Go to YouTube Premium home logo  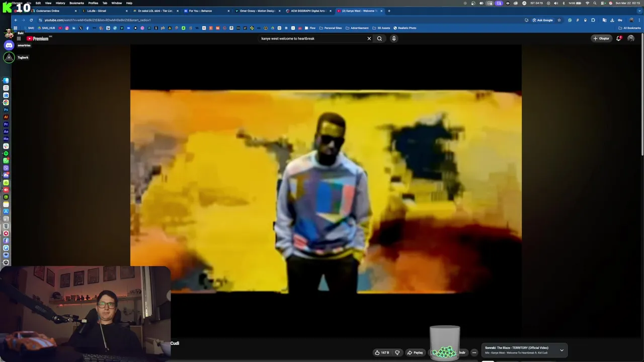pyautogui.click(x=38, y=39)
